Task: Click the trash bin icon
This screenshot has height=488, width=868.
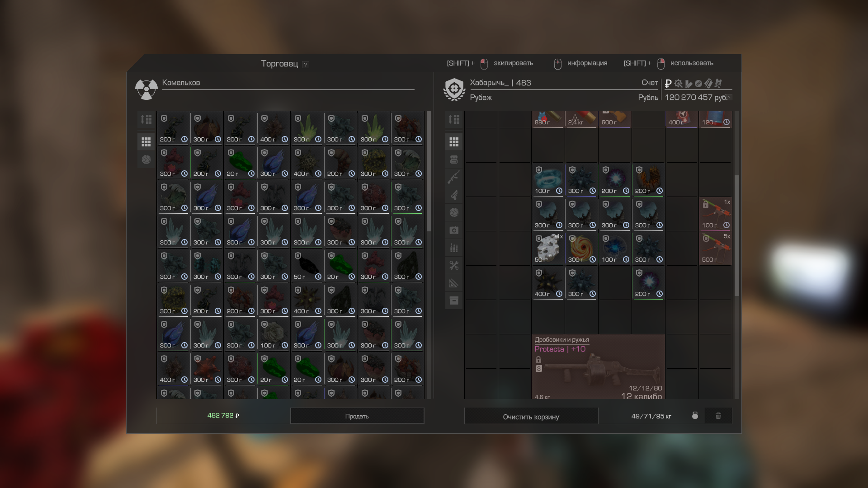Action: pos(718,416)
